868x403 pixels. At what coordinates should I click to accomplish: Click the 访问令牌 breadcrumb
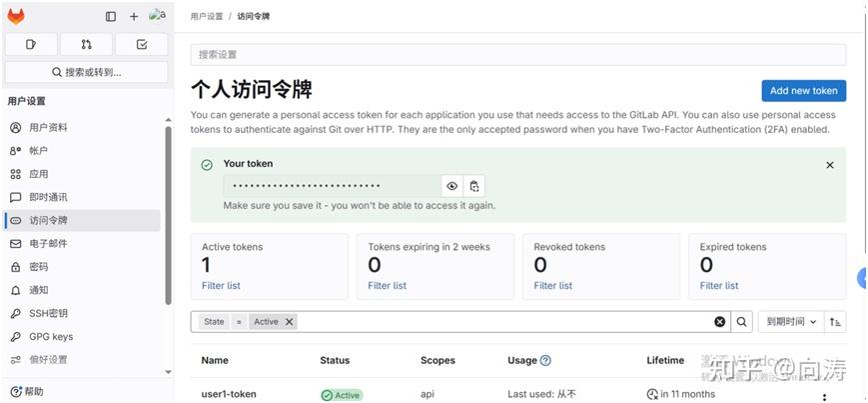click(254, 17)
